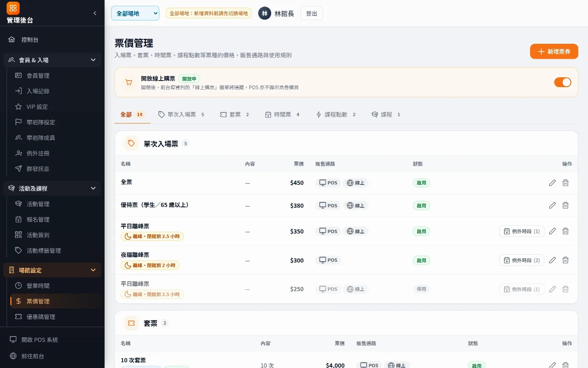
Task: Select the 全部 tab
Action: coord(132,114)
